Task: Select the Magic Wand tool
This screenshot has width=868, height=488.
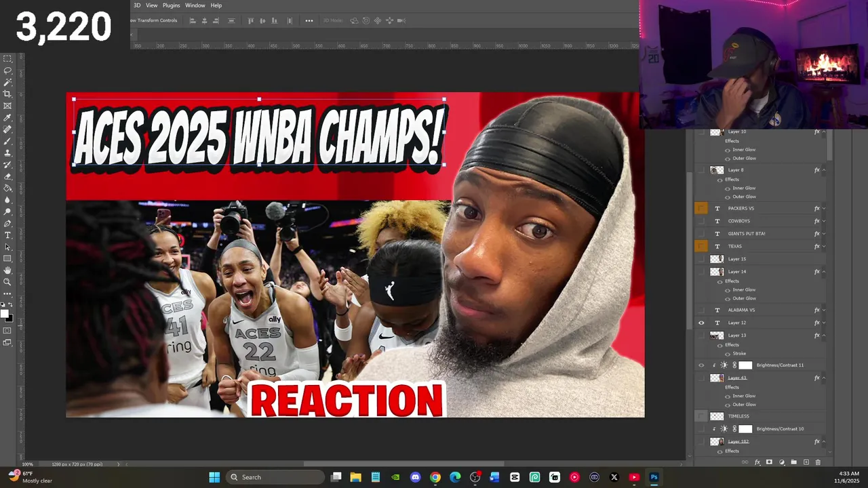Action: click(x=7, y=82)
